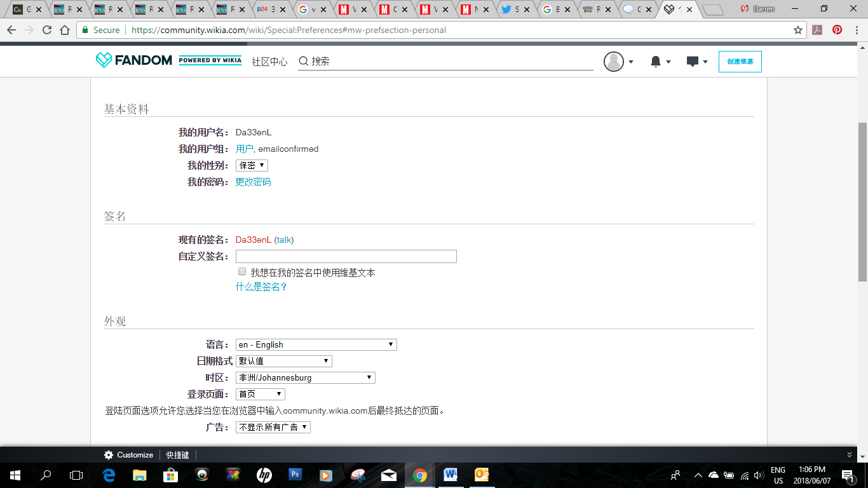Reload the page using the browser refresh icon
Screen dimensions: 868x488
click(x=47, y=30)
